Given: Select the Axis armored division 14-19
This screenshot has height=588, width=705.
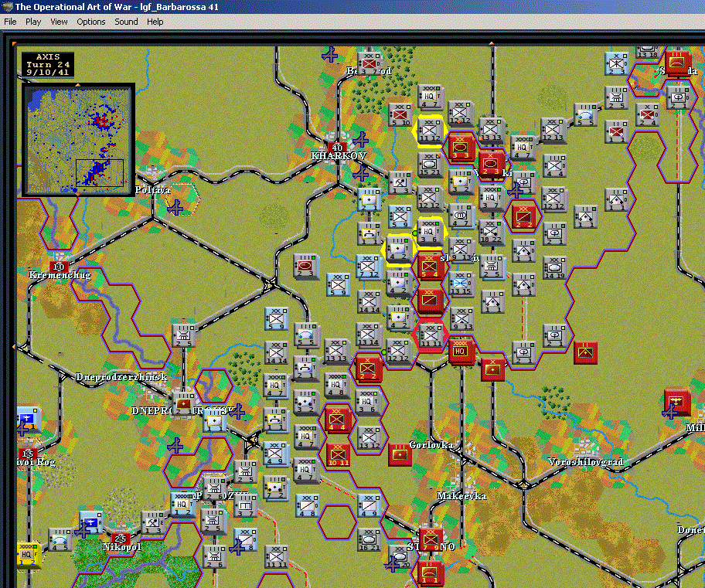Looking at the screenshot, I should click(x=554, y=267).
